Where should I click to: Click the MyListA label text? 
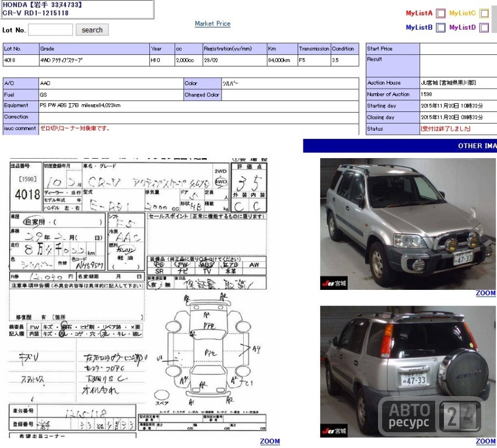(419, 13)
